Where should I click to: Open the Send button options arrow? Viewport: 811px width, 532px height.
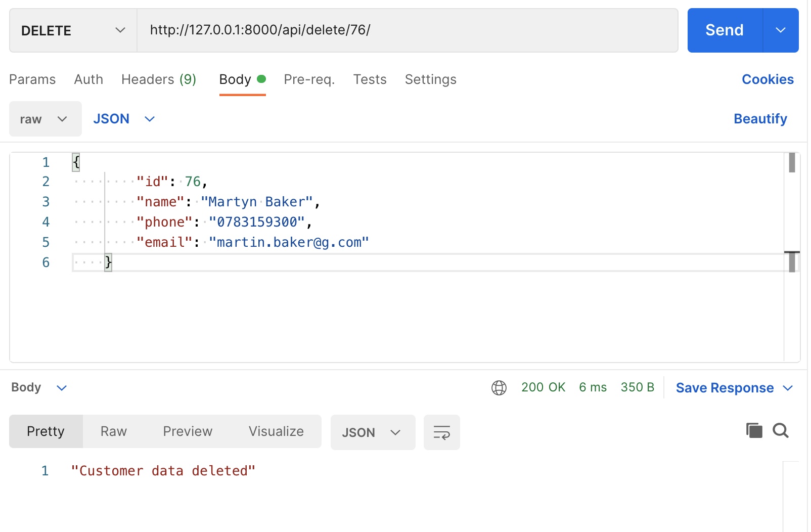[x=781, y=30]
